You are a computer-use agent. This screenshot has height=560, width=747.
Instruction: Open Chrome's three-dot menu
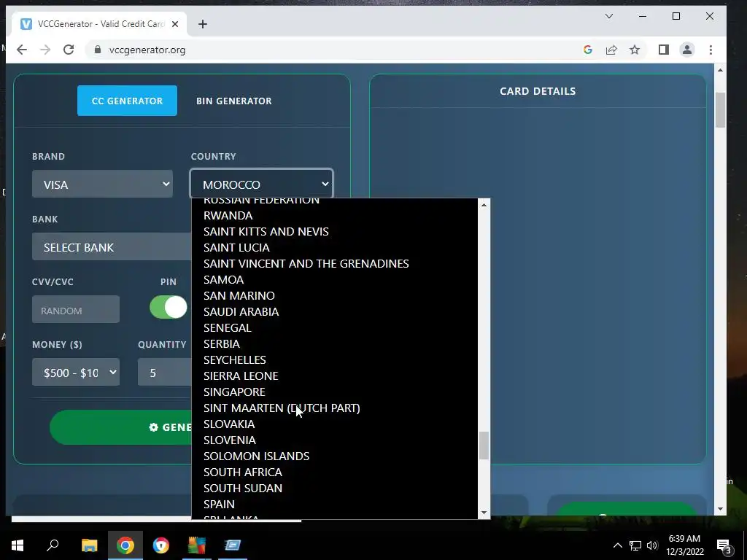(x=711, y=50)
